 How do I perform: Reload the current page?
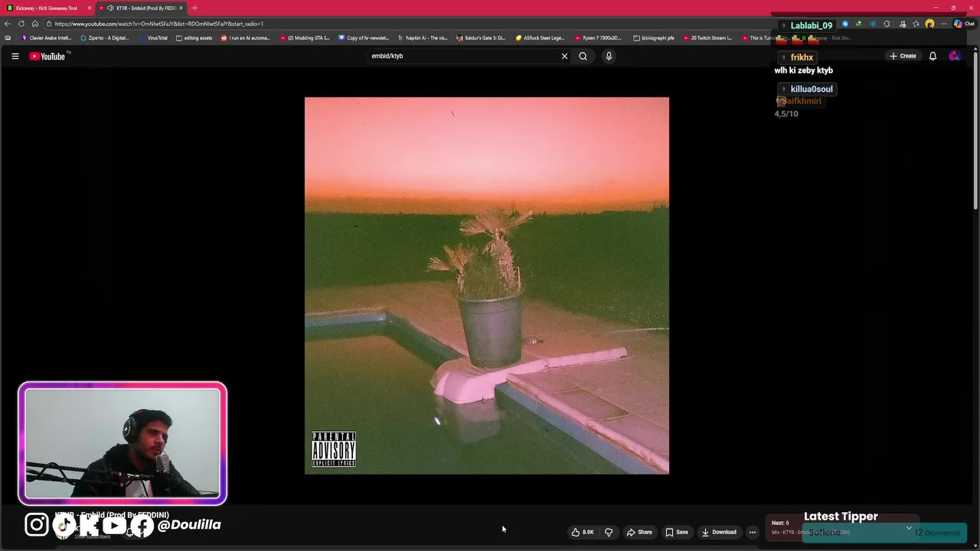21,24
